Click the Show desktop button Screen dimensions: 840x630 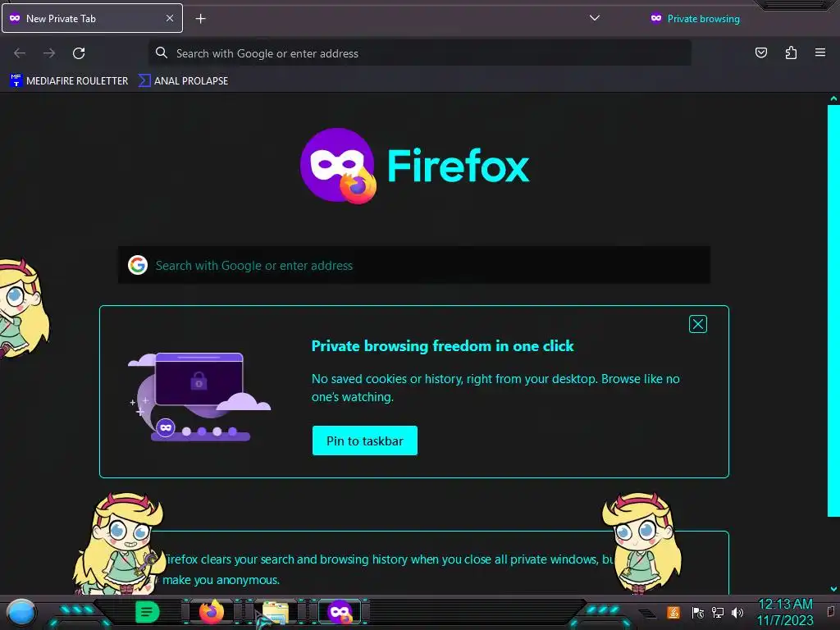click(831, 612)
